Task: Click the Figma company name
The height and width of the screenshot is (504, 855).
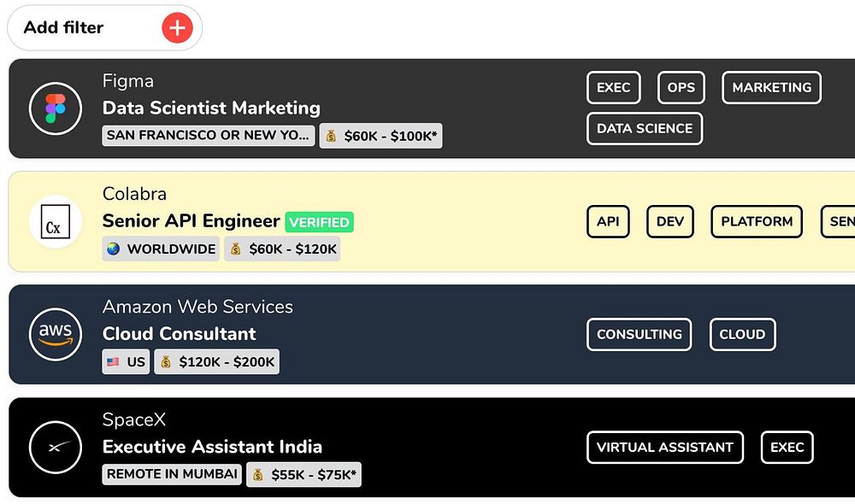Action: click(x=127, y=81)
